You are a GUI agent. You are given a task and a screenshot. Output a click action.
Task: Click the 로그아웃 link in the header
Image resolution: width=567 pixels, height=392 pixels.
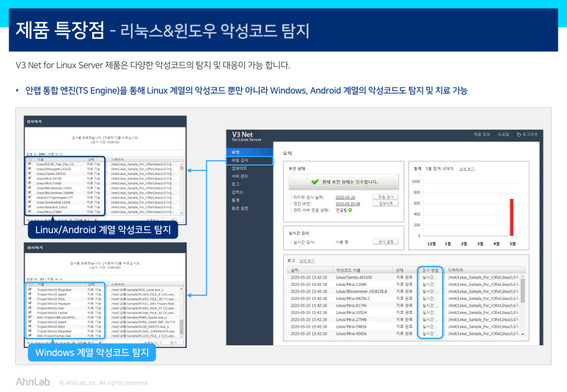click(530, 134)
